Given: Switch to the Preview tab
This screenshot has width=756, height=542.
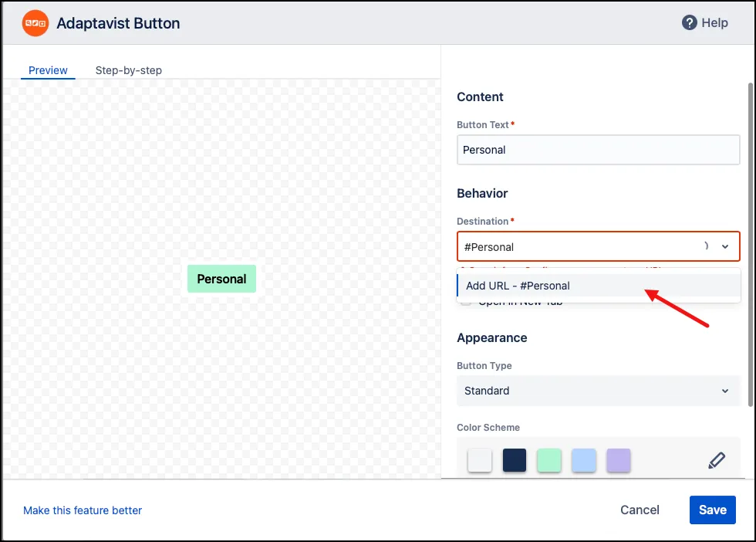Looking at the screenshot, I should [x=48, y=70].
